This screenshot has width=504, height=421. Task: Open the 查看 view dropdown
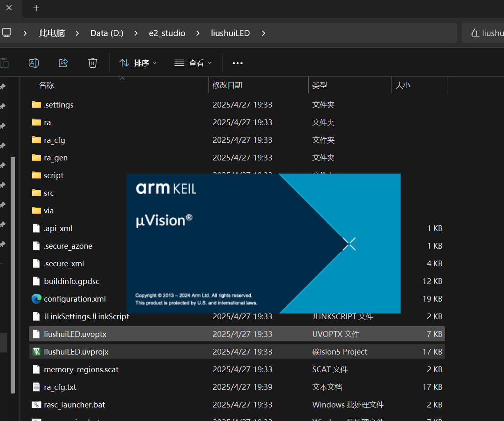(x=193, y=63)
